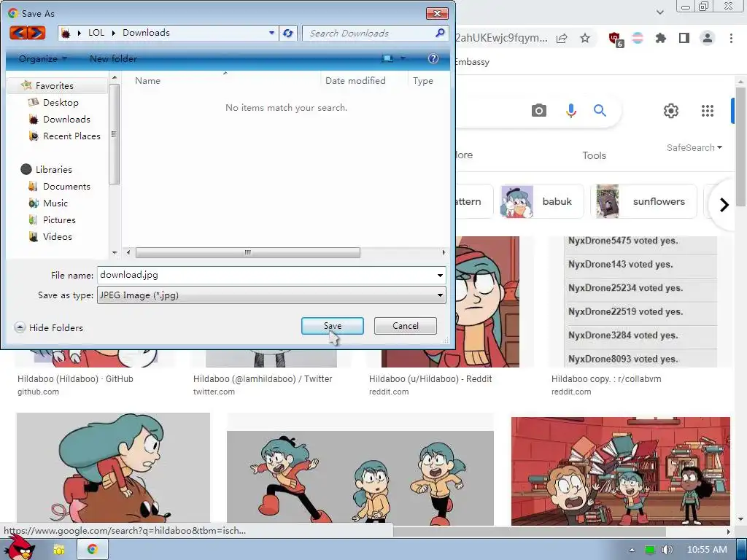Change the view icon in dialog toolbar

[387, 58]
